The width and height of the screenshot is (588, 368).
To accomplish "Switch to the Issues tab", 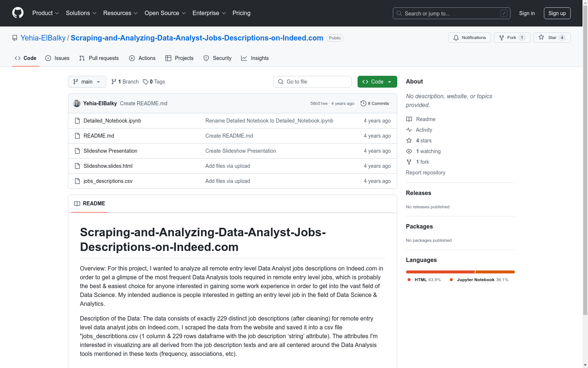I will tap(57, 58).
